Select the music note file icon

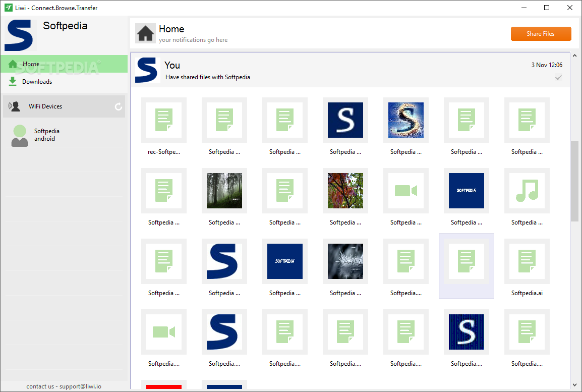[x=527, y=190]
